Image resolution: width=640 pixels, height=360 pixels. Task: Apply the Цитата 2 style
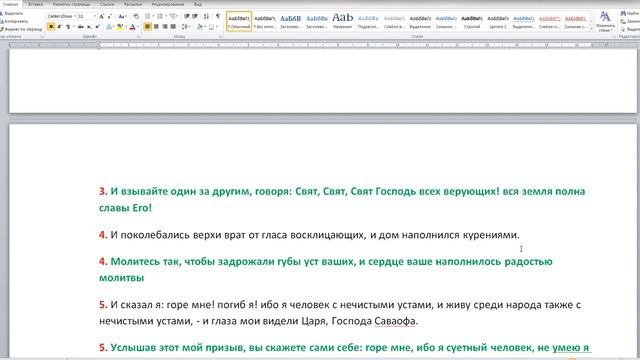[x=498, y=21]
